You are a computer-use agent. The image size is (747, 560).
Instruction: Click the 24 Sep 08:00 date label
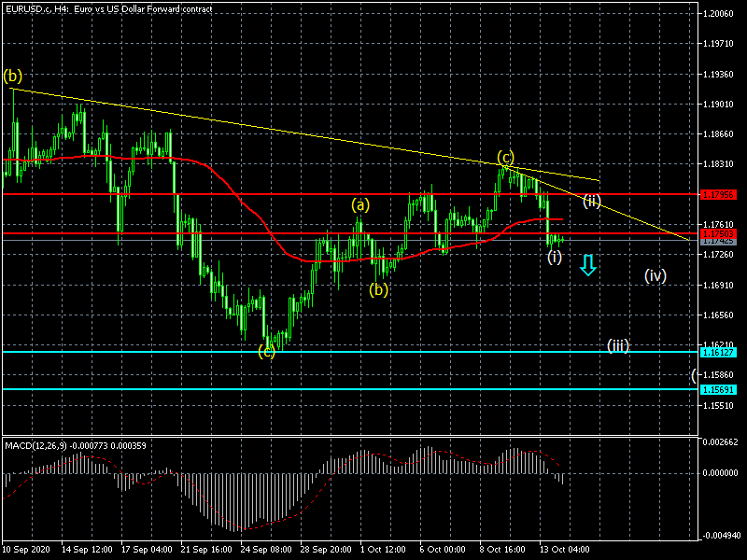coord(266,550)
